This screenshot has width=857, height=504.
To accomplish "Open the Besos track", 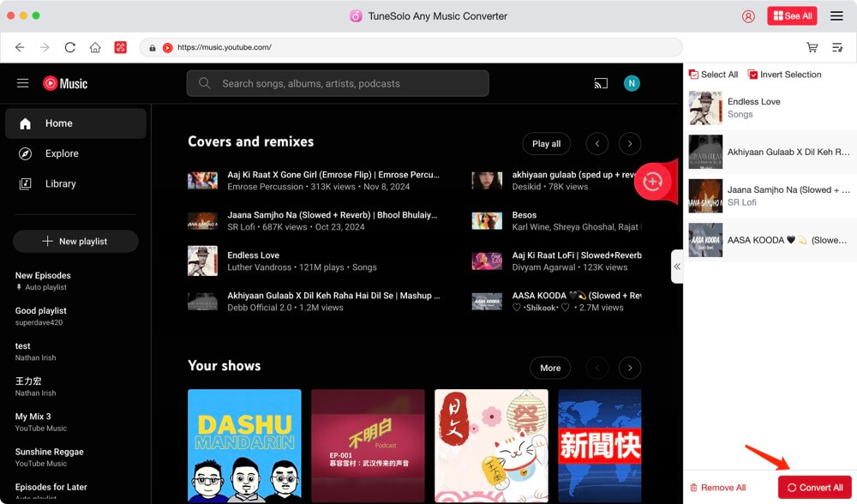I will tap(524, 215).
